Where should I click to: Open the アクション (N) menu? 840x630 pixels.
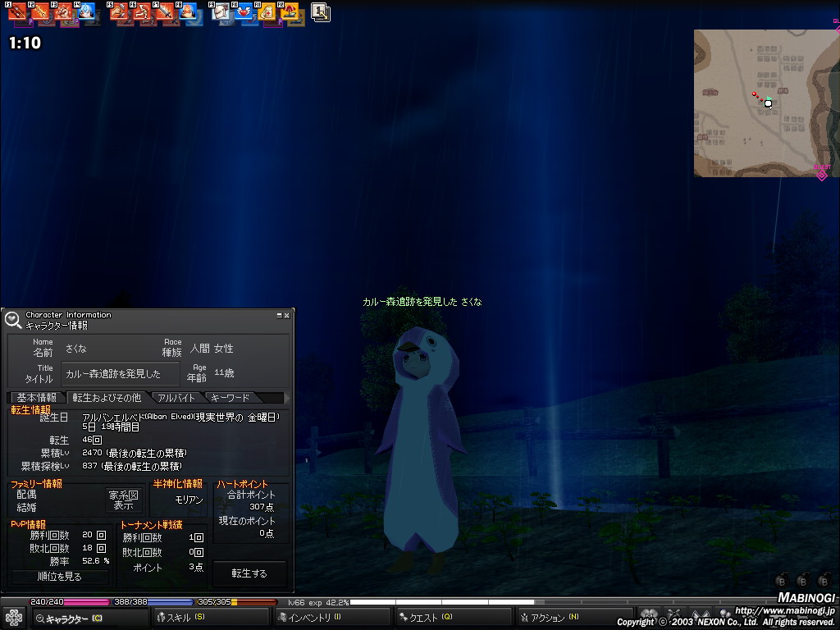[575, 619]
